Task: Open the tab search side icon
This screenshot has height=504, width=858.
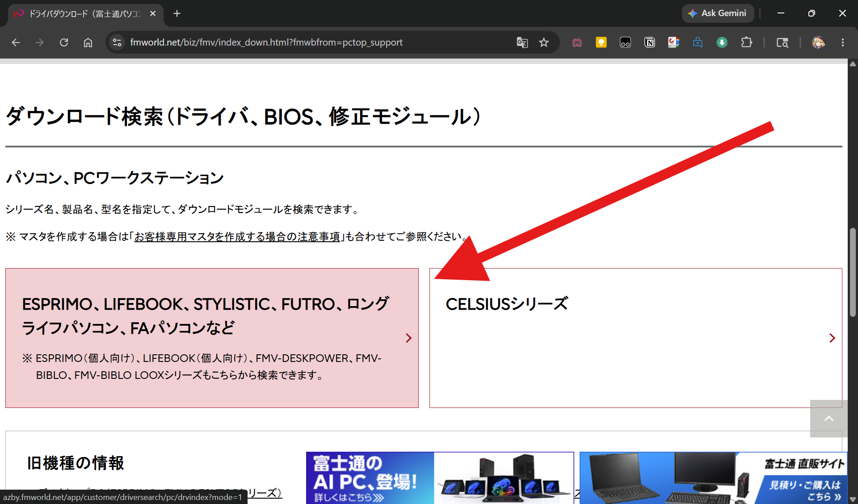Action: (x=782, y=42)
